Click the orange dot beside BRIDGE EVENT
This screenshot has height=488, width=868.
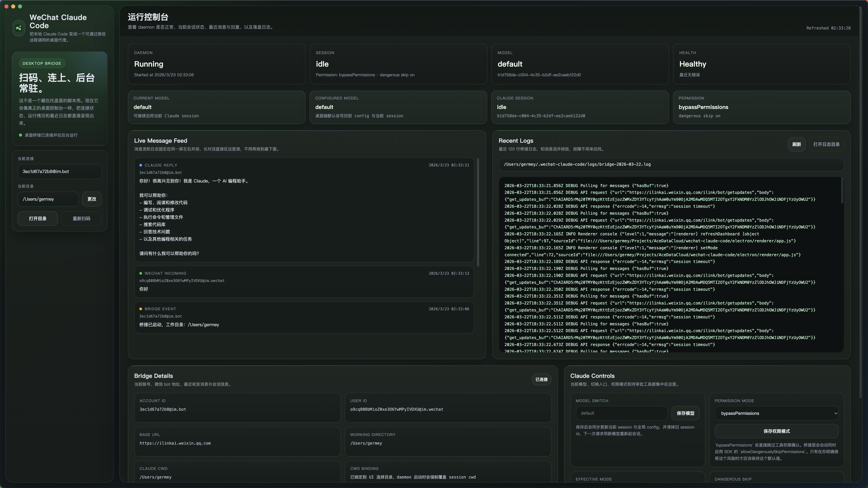[141, 309]
